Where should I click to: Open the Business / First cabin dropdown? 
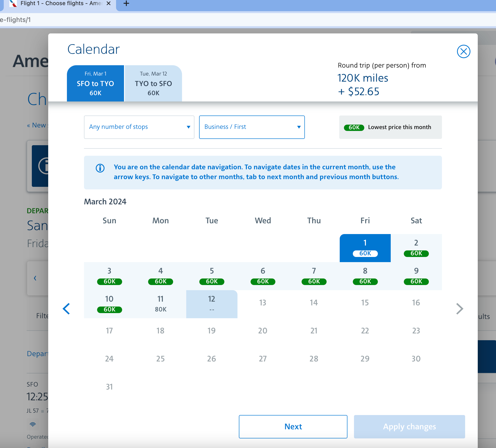click(252, 127)
